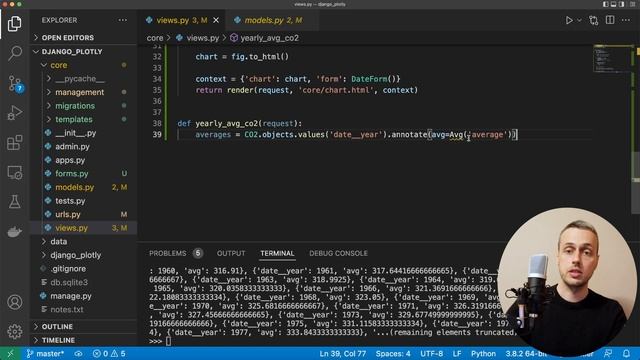Viewport: 640px width, 360px height.
Task: Open notes.txt in file tree
Action: 84,309
